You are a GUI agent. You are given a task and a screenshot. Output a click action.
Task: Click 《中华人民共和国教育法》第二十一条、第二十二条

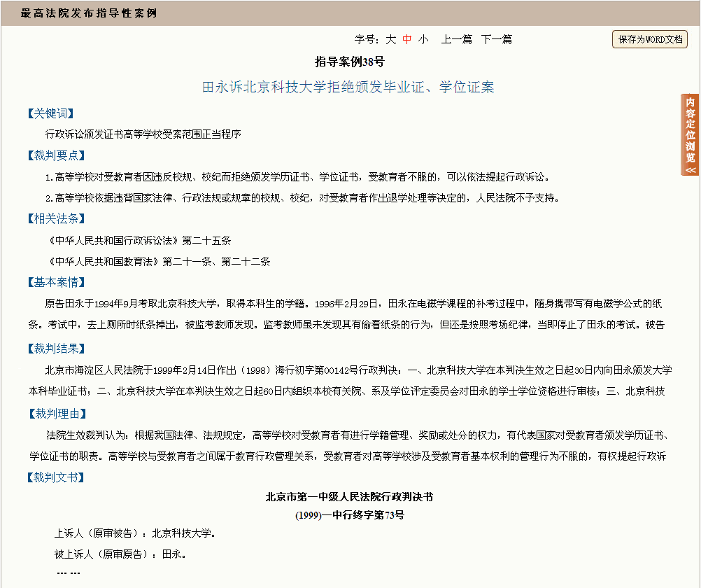158,261
